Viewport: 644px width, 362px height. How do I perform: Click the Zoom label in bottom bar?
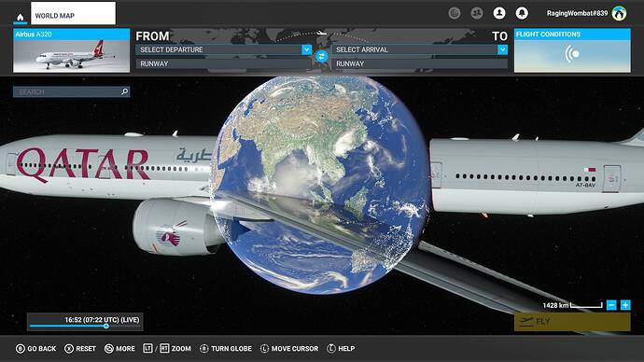(181, 348)
